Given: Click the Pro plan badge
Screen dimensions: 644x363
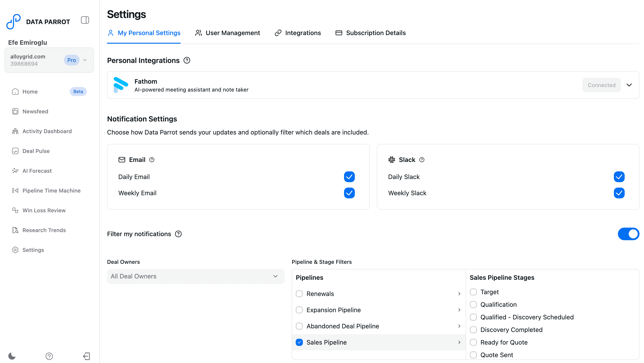Looking at the screenshot, I should (72, 60).
